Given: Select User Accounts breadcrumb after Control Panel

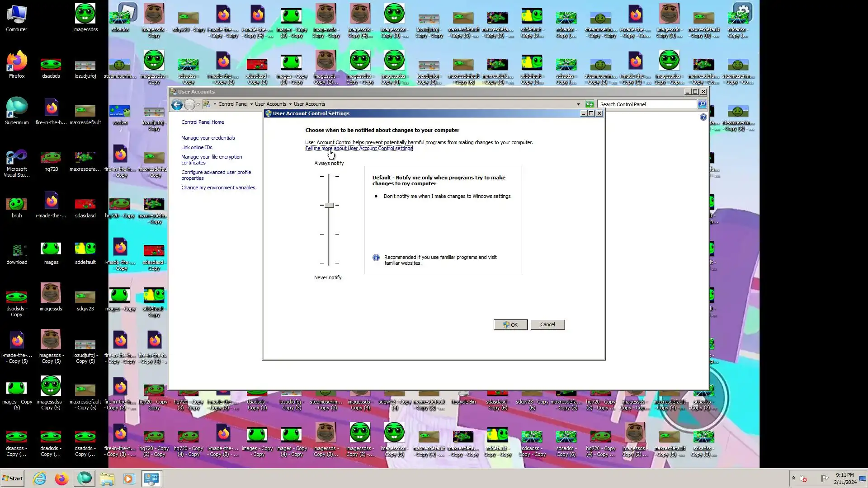Looking at the screenshot, I should coord(270,104).
